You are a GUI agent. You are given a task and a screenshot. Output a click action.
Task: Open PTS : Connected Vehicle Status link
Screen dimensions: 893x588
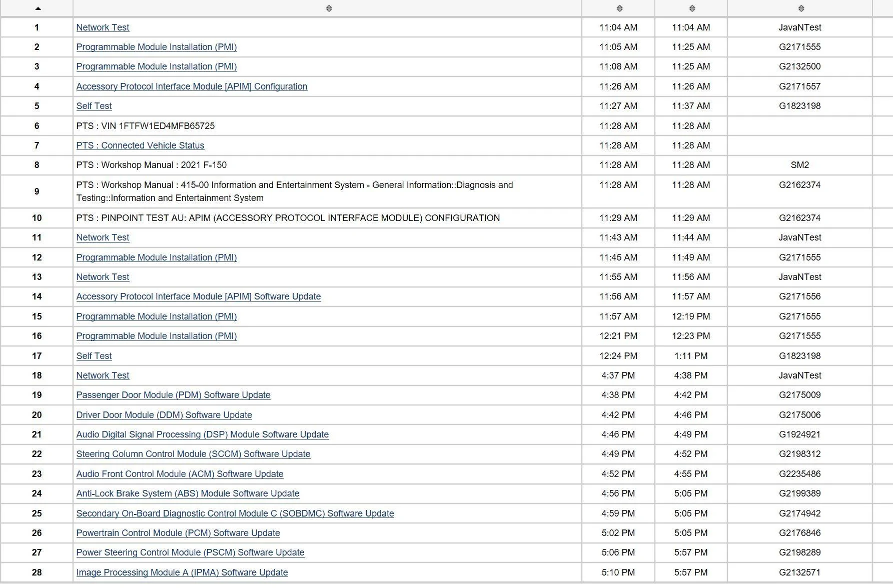(140, 145)
